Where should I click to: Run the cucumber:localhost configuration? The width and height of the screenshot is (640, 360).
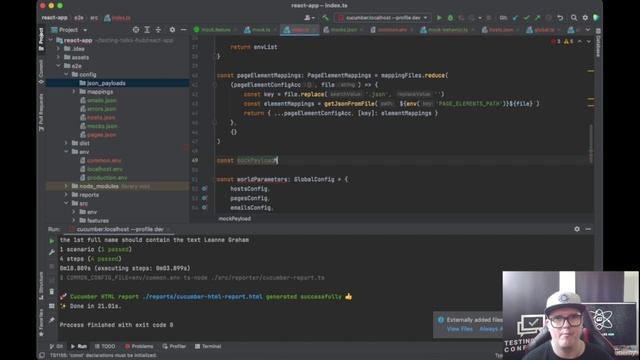click(439, 18)
